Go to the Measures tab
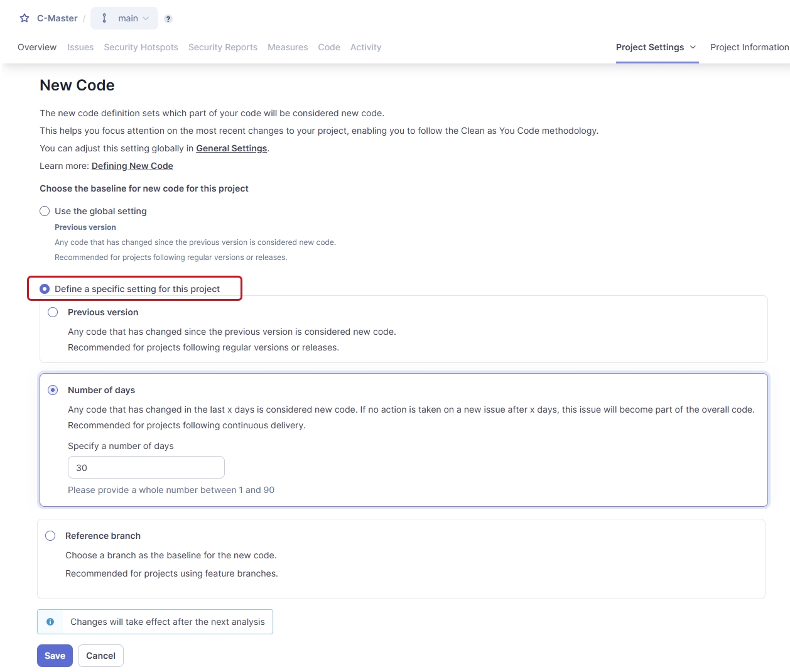The height and width of the screenshot is (672, 790). [288, 47]
